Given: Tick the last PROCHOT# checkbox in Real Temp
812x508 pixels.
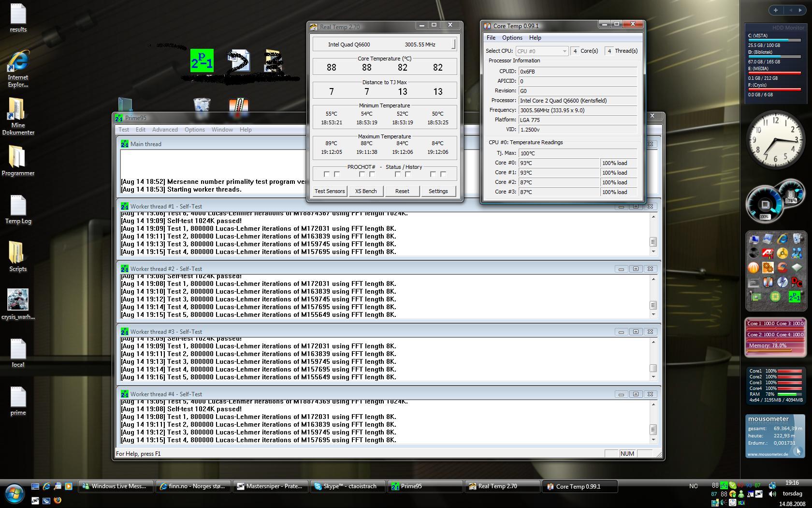Looking at the screenshot, I should pos(443,174).
